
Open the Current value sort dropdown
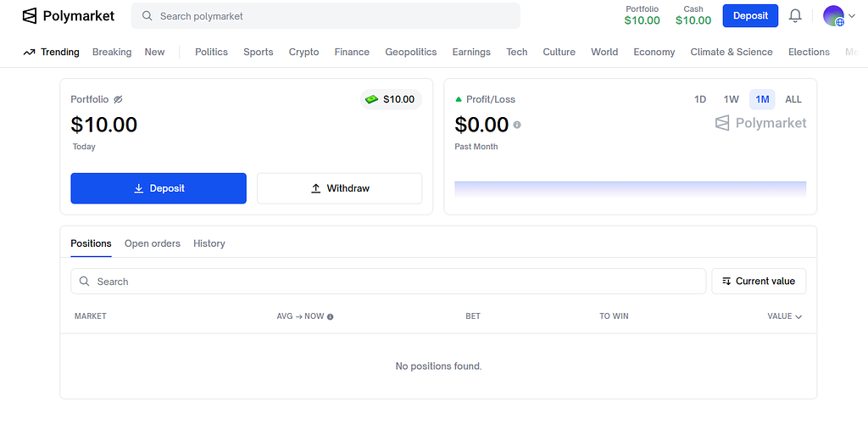[759, 282]
